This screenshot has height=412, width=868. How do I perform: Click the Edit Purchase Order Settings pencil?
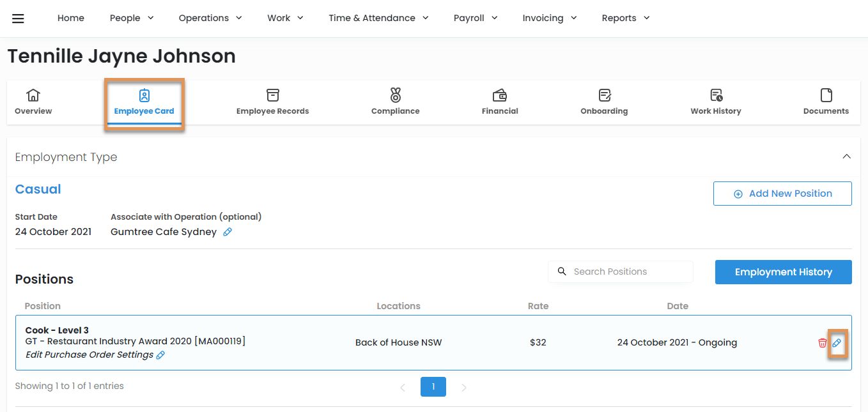coord(161,355)
